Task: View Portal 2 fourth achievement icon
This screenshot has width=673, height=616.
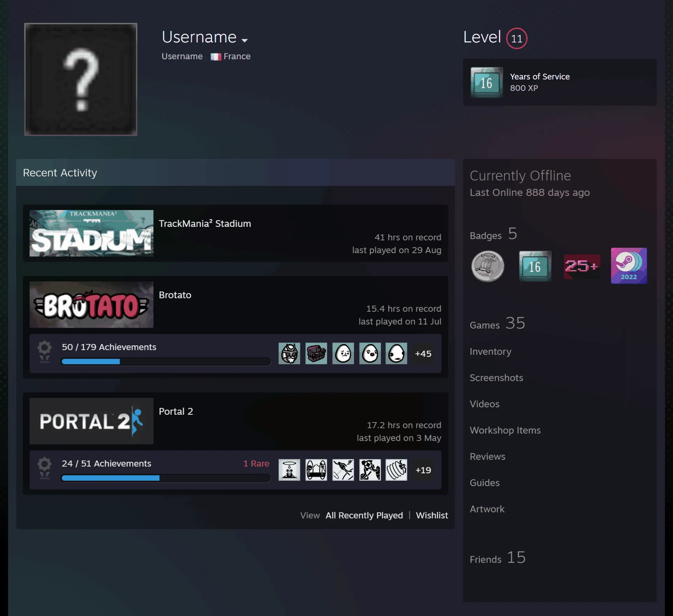Action: (x=370, y=470)
